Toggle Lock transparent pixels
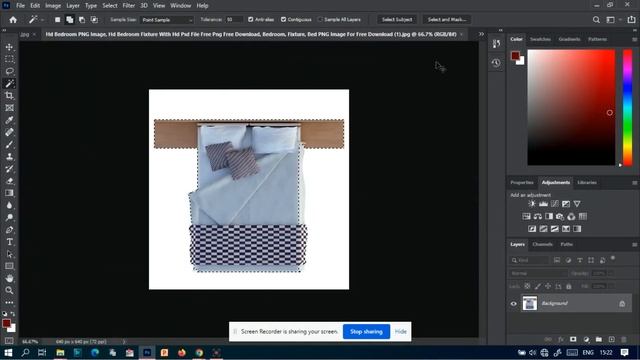Image resolution: width=640 pixels, height=360 pixels. 527,286
